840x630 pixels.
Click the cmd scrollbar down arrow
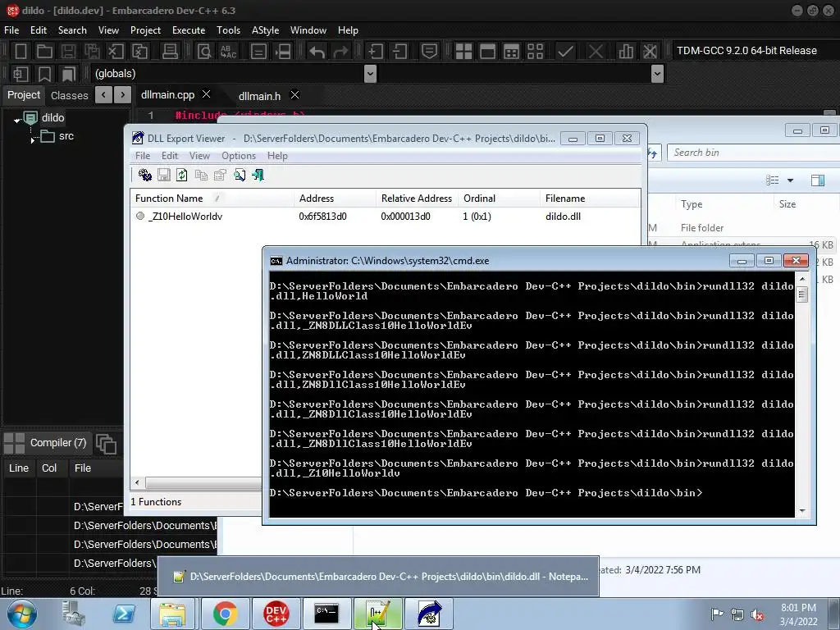pos(802,511)
